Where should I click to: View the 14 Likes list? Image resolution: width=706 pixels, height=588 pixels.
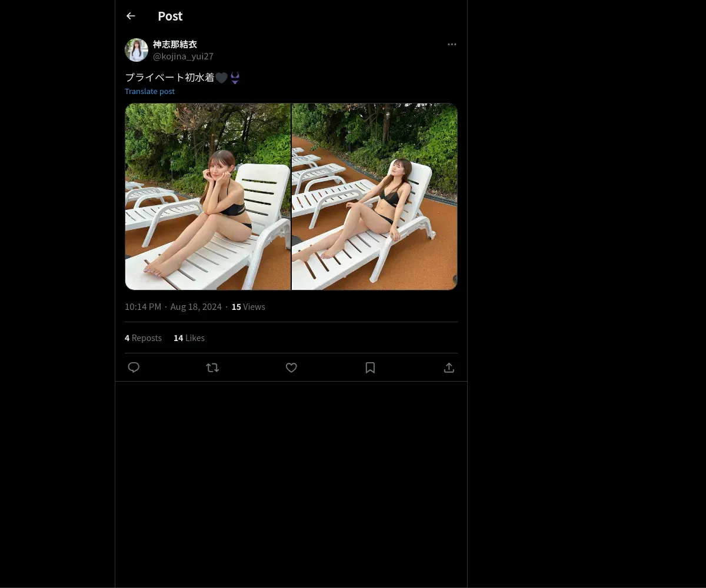(189, 338)
